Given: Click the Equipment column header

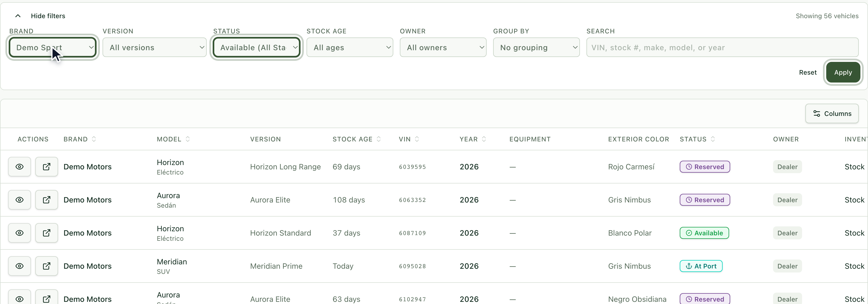Looking at the screenshot, I should tap(530, 139).
